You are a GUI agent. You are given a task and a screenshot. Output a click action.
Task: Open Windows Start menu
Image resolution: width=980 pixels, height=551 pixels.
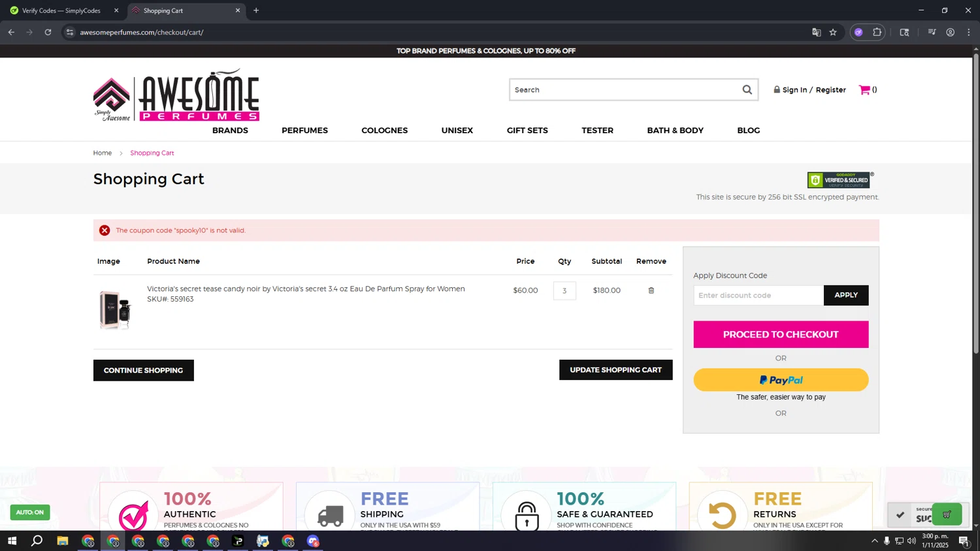click(x=12, y=541)
